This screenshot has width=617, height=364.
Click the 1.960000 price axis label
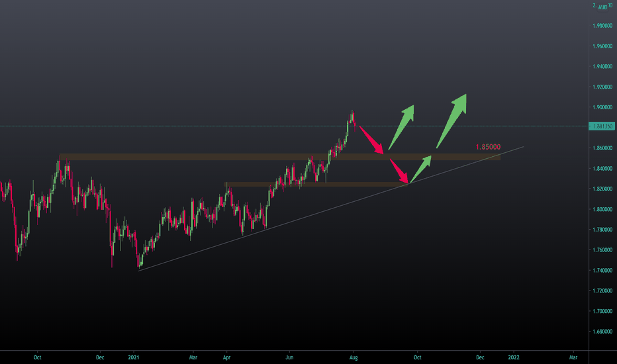[x=602, y=46]
